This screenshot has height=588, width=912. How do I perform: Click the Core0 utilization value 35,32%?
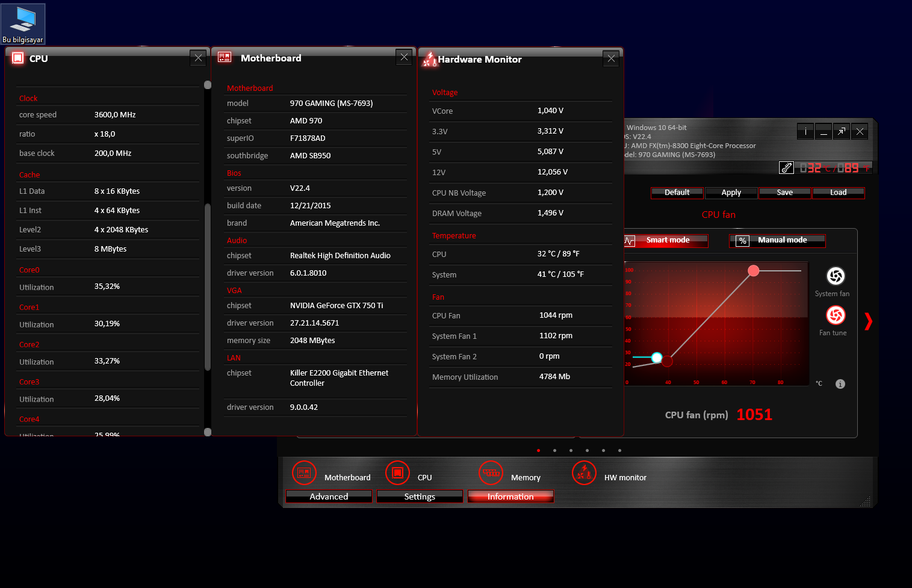point(107,286)
